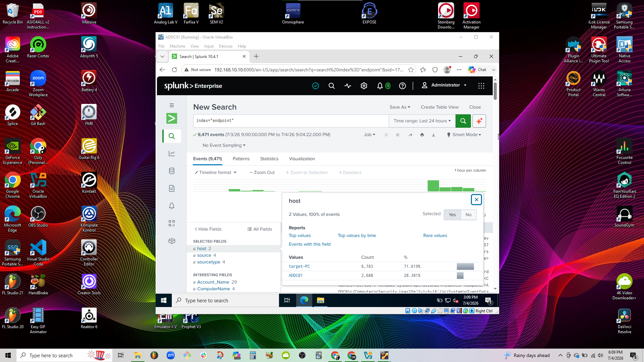Run search with green magnifier button
Screen dimensions: 644x362
pos(463,121)
